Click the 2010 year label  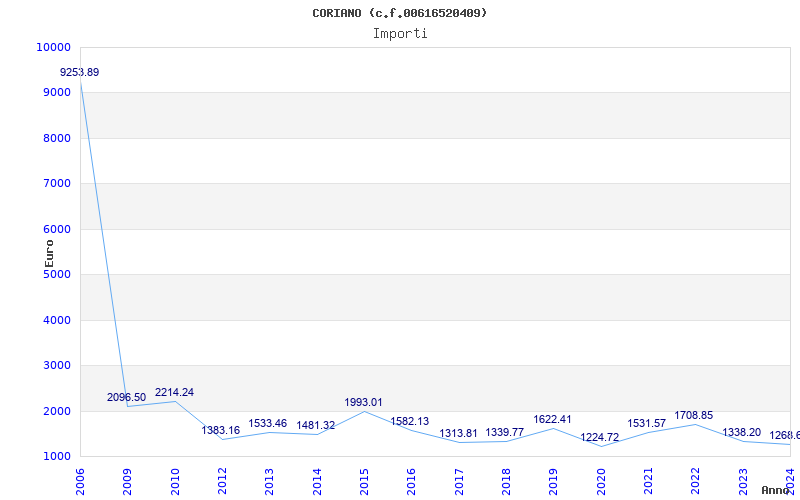tap(175, 482)
